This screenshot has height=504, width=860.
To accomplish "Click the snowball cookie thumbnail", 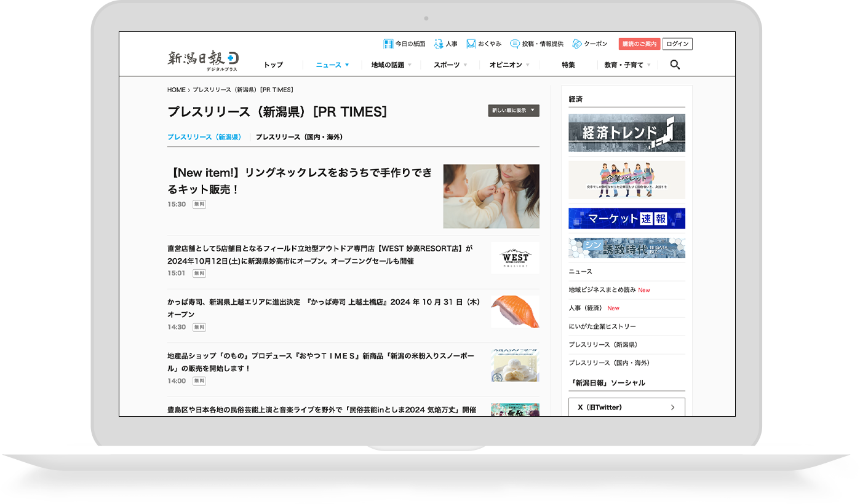I will click(515, 365).
